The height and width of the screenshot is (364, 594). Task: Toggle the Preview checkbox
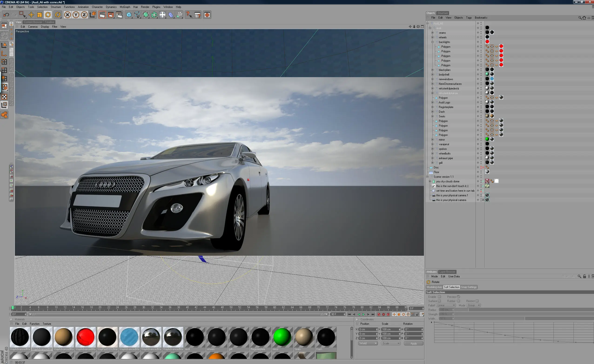pyautogui.click(x=459, y=297)
